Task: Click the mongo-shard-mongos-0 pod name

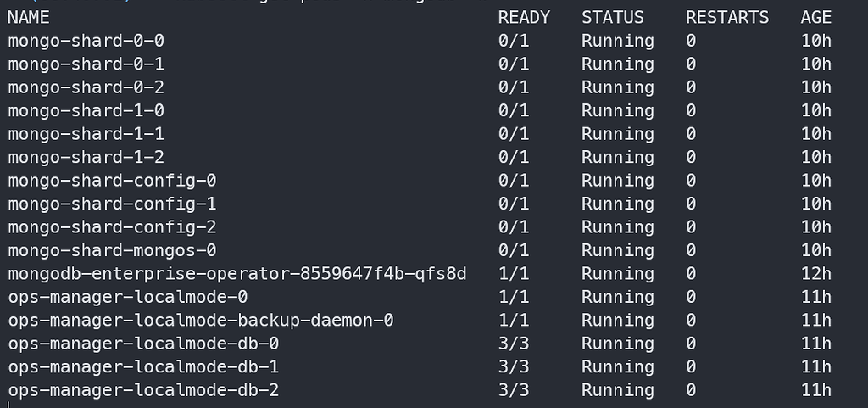Action: (113, 250)
